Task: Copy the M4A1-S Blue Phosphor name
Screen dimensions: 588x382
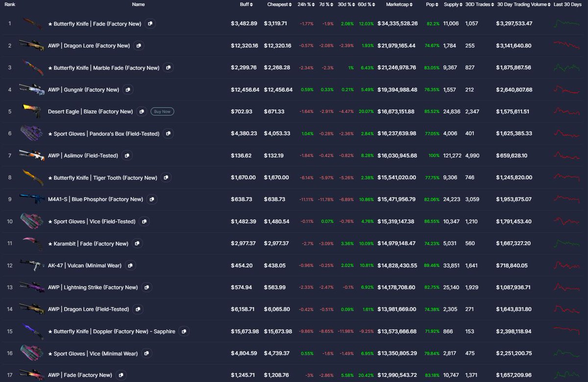Action: 152,199
